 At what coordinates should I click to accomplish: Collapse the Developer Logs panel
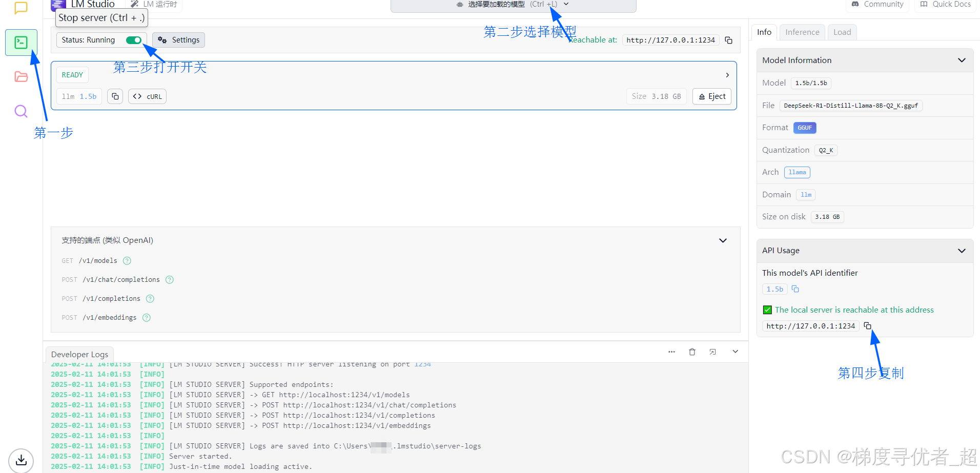coord(735,352)
